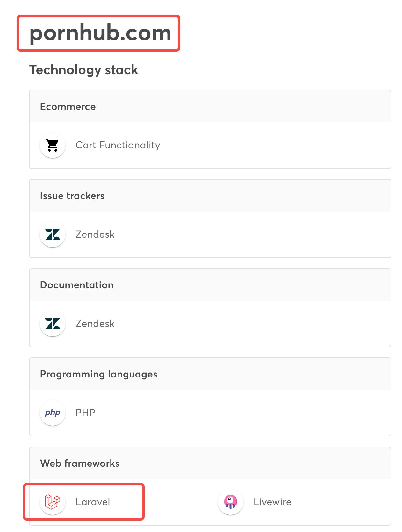Viewport: 402px width, 532px height.
Task: Click the PHP logo icon
Action: (53, 413)
